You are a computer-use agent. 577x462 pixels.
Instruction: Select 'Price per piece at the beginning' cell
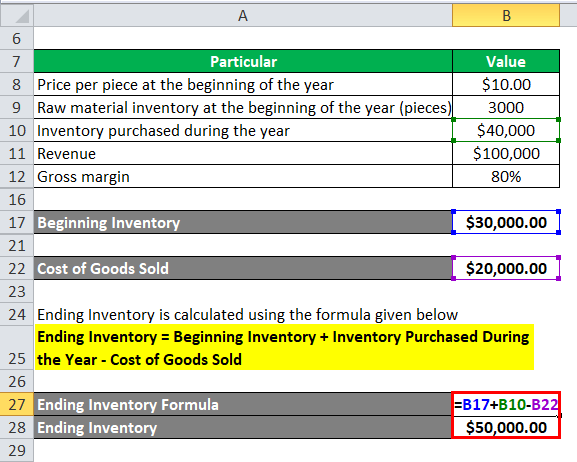[243, 84]
